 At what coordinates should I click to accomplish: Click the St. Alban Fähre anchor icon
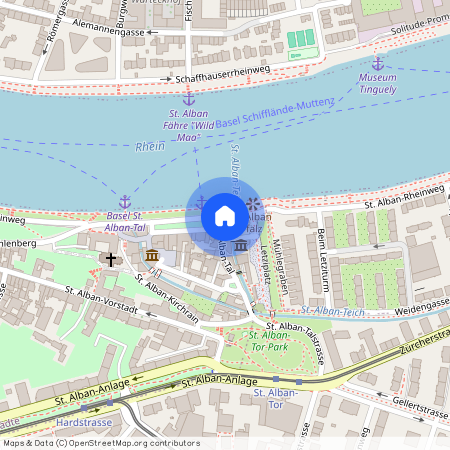(189, 99)
